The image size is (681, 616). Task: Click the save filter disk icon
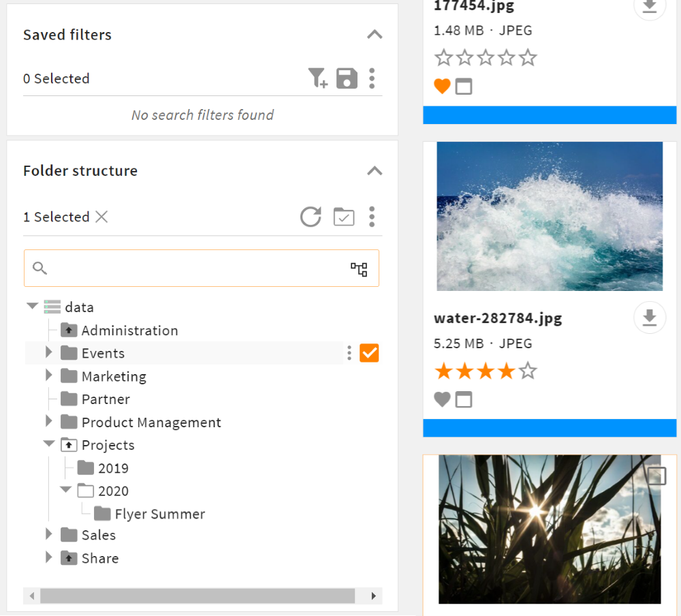(347, 78)
